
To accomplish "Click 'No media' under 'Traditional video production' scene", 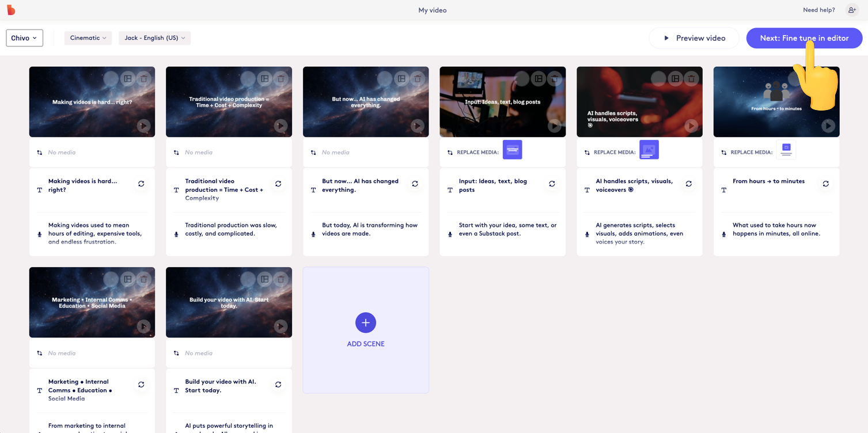I will click(199, 153).
